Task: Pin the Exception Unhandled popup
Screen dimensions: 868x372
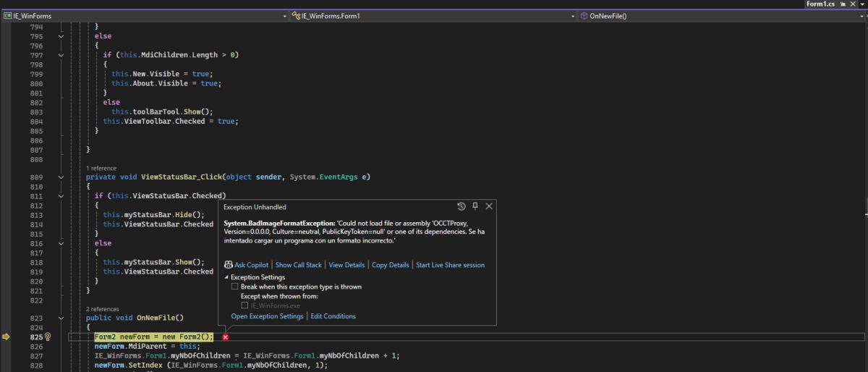Action: (x=475, y=206)
